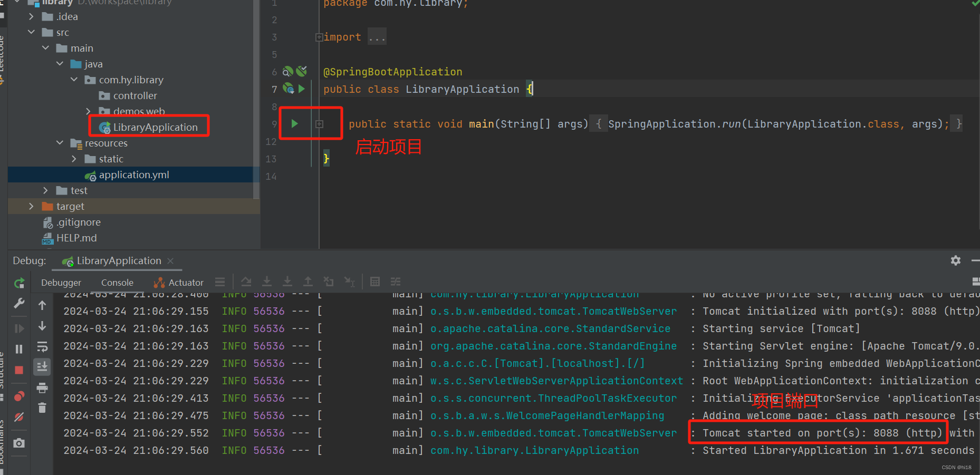Click Step Out in debug toolbar
This screenshot has height=475, width=980.
tap(308, 282)
